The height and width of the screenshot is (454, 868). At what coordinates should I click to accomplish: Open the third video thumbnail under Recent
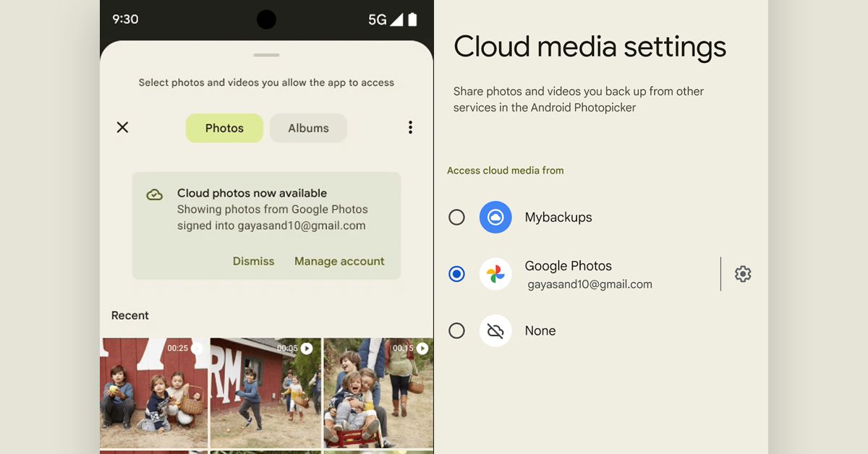[x=378, y=394]
